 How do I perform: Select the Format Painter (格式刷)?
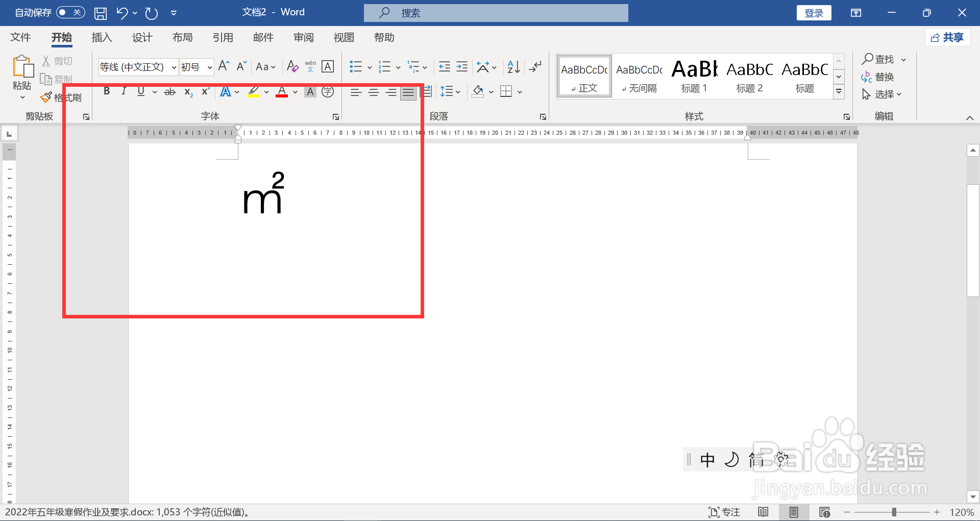coord(62,97)
